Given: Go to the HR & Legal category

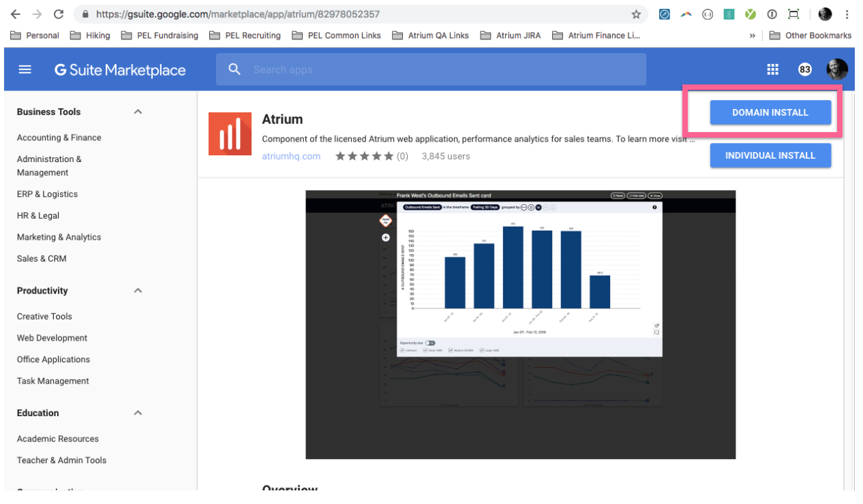Looking at the screenshot, I should pos(38,215).
